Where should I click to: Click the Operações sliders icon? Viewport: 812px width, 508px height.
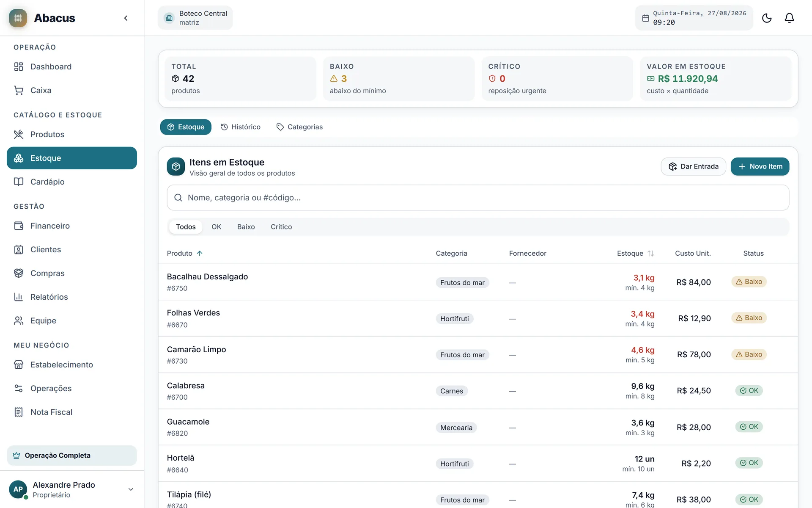[19, 388]
